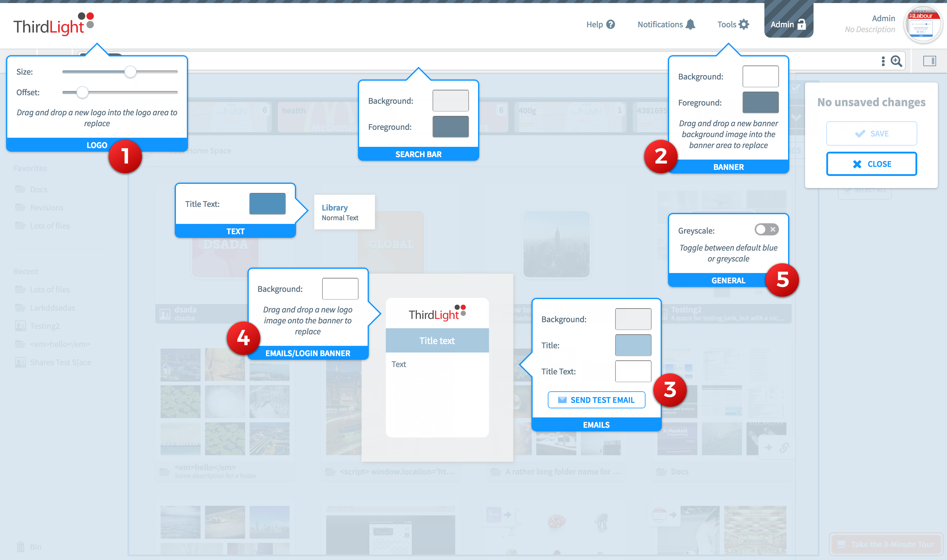Open Lots of files in Favorites
This screenshot has width=947, height=560.
pyautogui.click(x=42, y=226)
